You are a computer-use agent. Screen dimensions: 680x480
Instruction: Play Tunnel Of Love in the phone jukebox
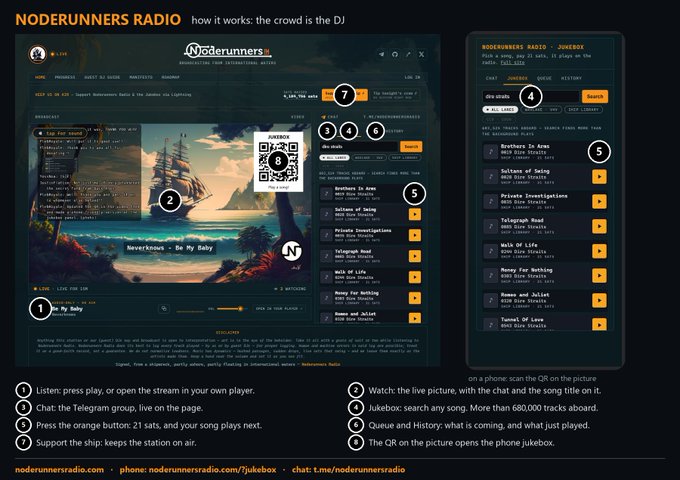(599, 324)
